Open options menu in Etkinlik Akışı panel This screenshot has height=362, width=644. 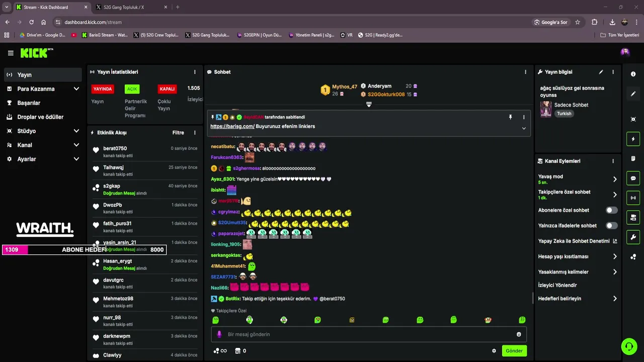pos(195,133)
